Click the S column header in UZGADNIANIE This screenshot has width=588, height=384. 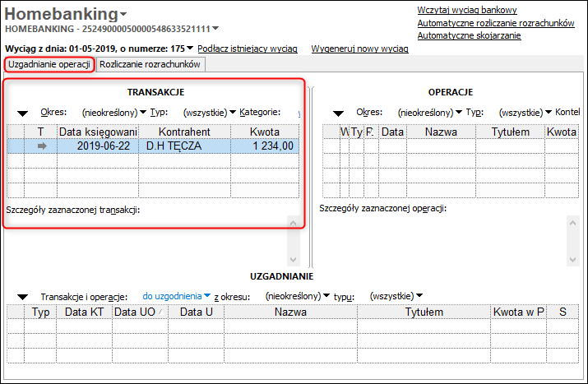pyautogui.click(x=563, y=312)
